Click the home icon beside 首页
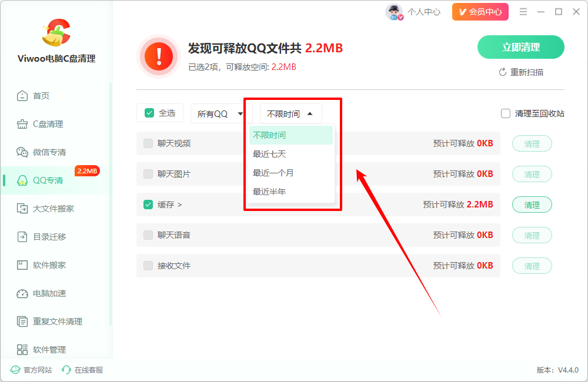Screen dimensions: 588x382 22,96
